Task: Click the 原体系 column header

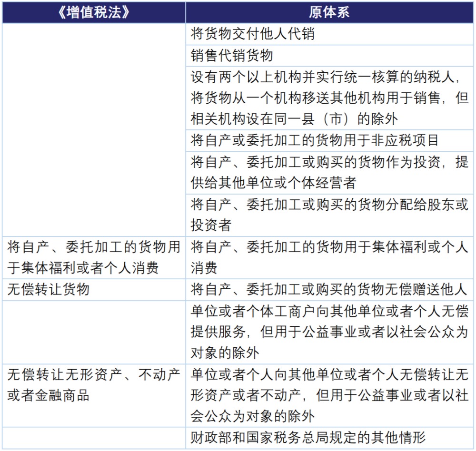Action: pyautogui.click(x=329, y=12)
